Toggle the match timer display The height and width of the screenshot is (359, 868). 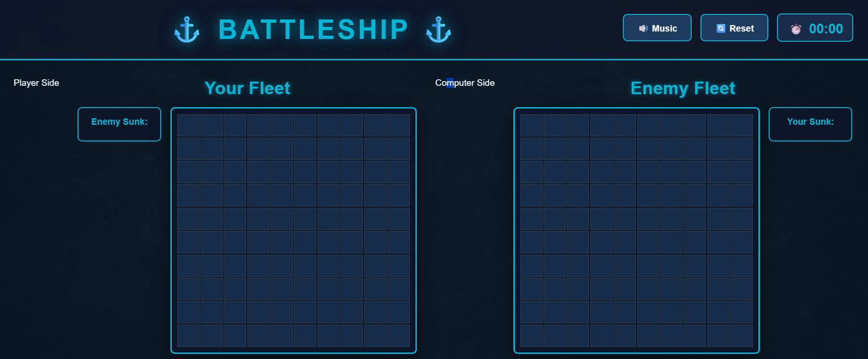click(x=815, y=28)
